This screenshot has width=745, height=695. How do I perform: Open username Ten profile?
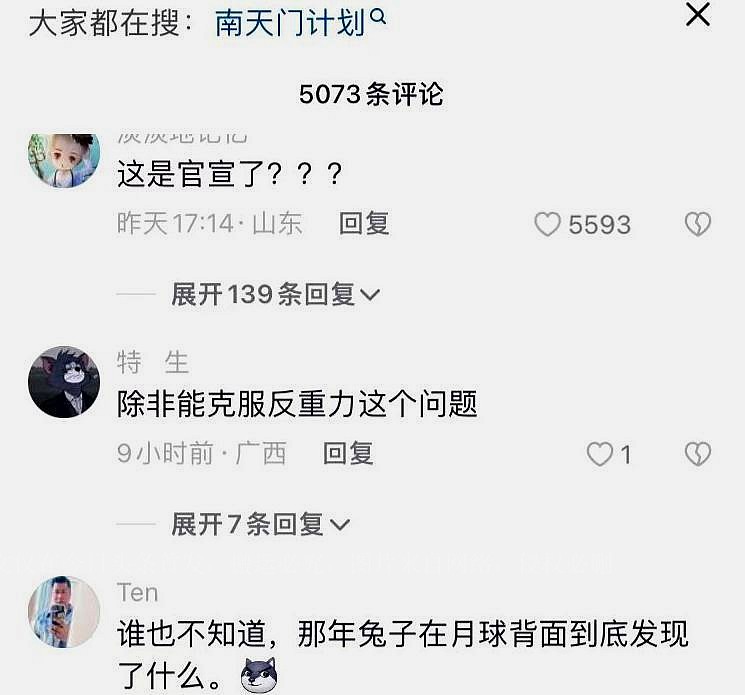click(x=138, y=593)
